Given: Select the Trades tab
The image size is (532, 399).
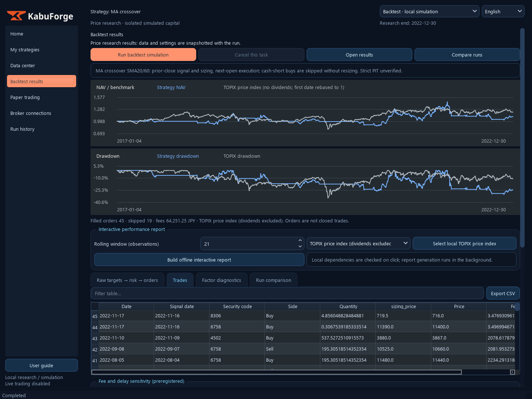Looking at the screenshot, I should pos(180,280).
